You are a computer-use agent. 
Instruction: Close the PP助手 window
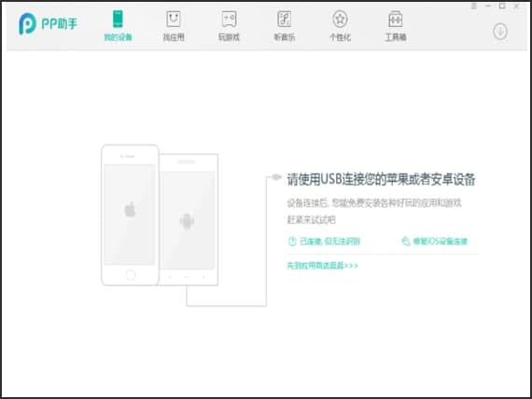point(516,6)
